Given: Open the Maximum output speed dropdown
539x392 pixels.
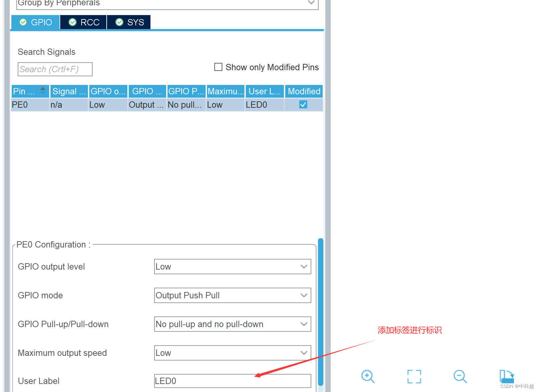Looking at the screenshot, I should point(232,353).
